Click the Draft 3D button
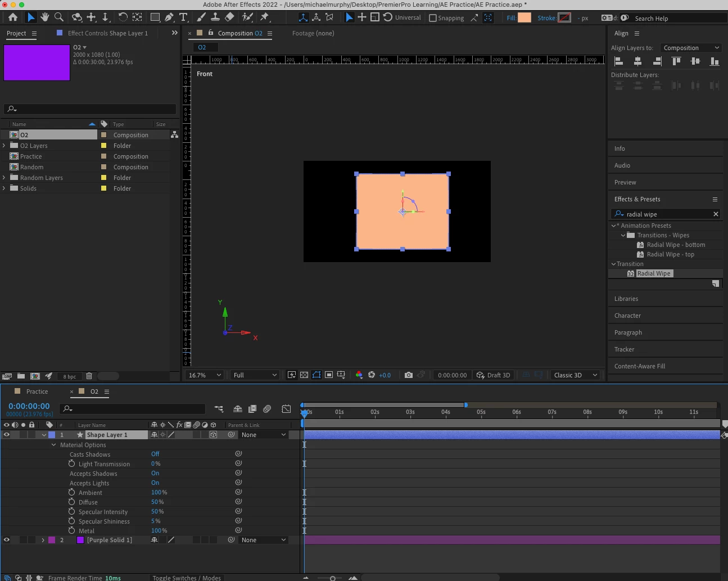This screenshot has width=728, height=581. (x=494, y=375)
